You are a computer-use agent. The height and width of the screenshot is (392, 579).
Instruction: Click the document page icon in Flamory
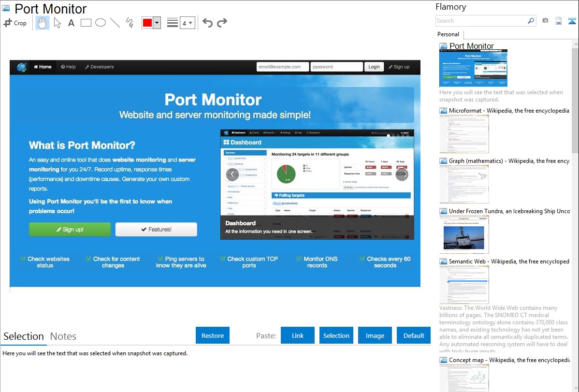click(559, 21)
